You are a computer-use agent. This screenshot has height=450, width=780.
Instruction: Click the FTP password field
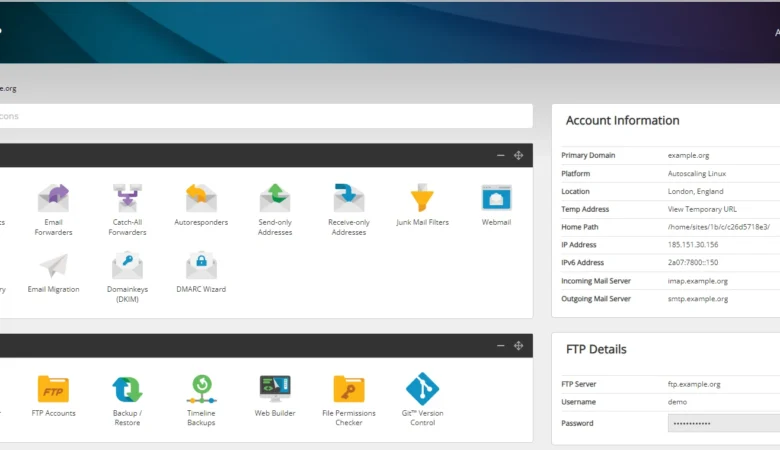pyautogui.click(x=723, y=423)
